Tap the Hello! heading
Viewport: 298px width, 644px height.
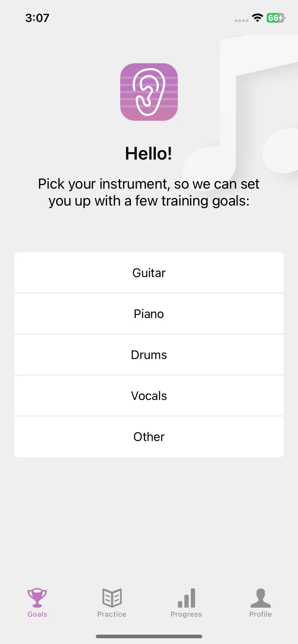pyautogui.click(x=149, y=153)
